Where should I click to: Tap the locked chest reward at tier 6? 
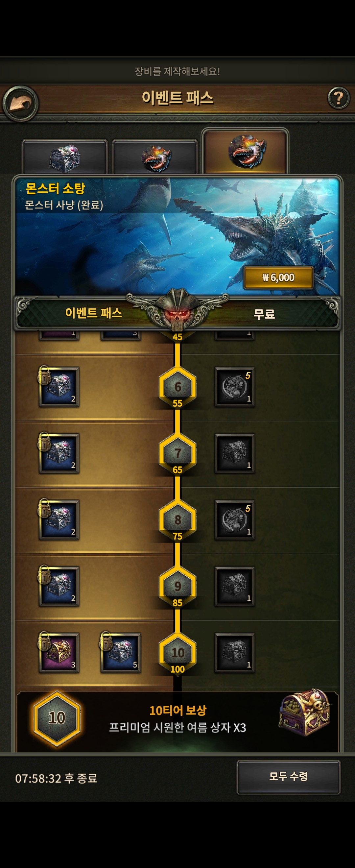tap(59, 386)
